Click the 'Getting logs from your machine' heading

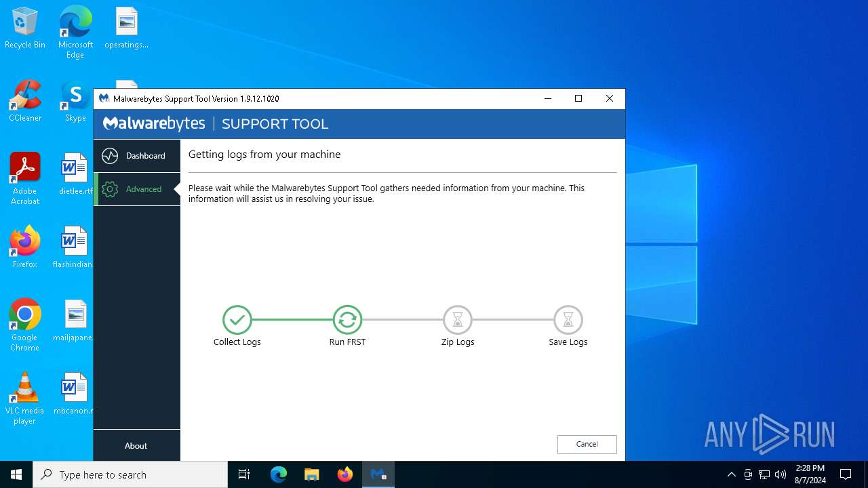[x=264, y=155]
